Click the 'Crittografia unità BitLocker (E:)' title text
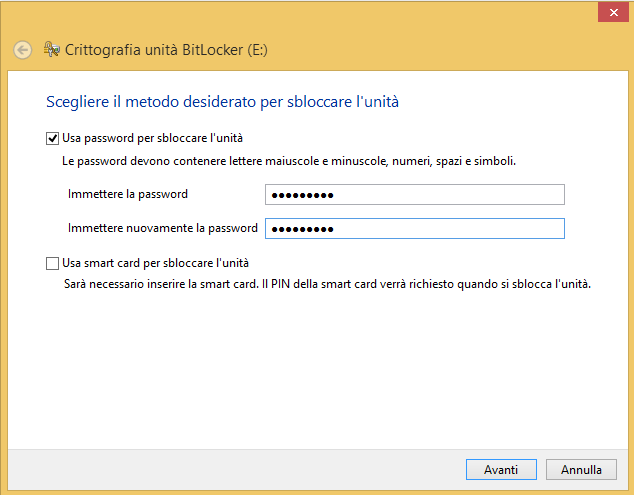This screenshot has width=634, height=495. (x=166, y=50)
